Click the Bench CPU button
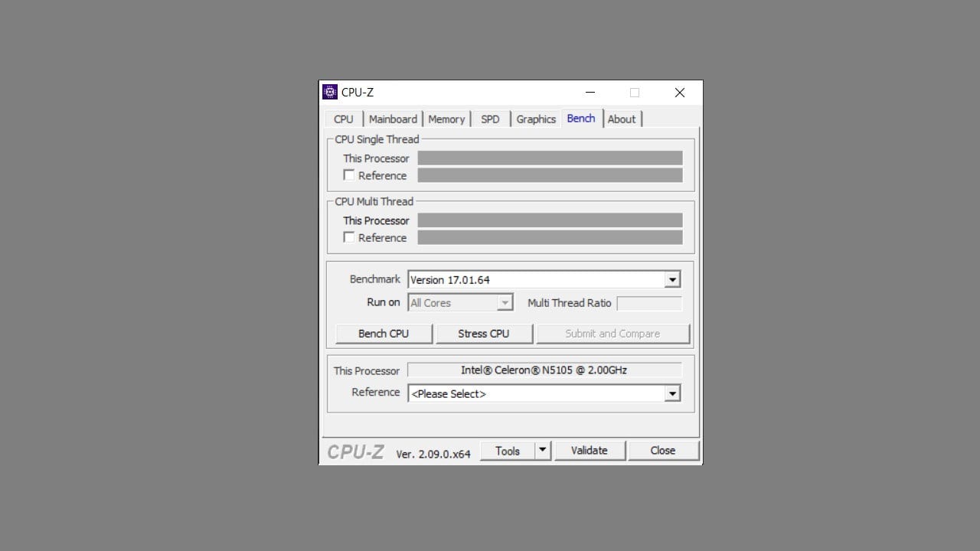This screenshot has width=980, height=551. coord(384,334)
